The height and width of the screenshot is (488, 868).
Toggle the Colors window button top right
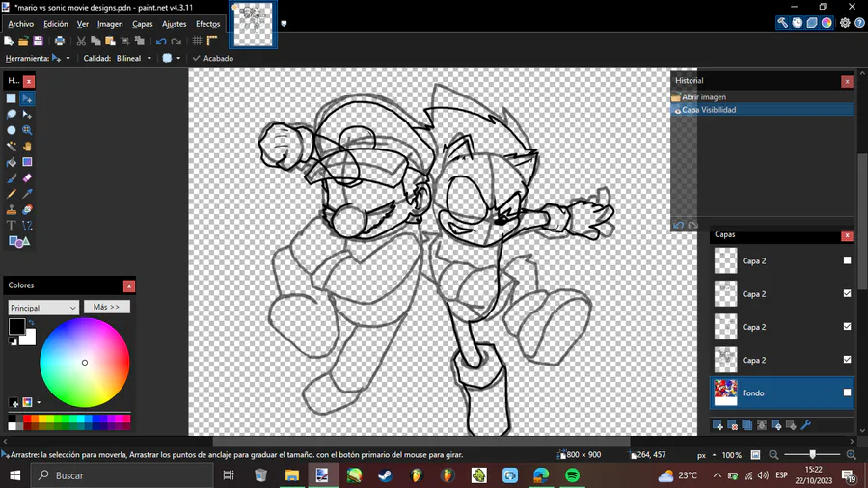[827, 23]
